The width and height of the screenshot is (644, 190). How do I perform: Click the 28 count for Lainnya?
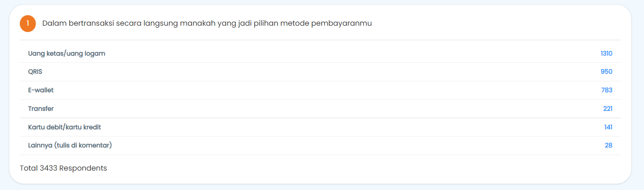point(609,145)
